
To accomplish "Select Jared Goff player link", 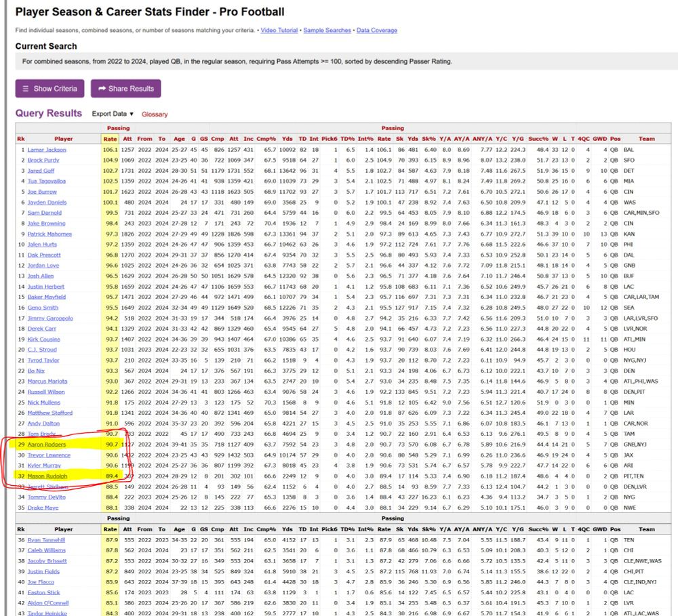I will click(x=41, y=171).
